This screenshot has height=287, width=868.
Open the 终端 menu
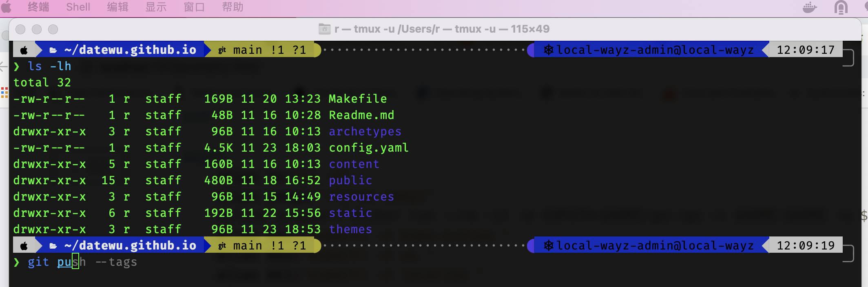[x=38, y=7]
